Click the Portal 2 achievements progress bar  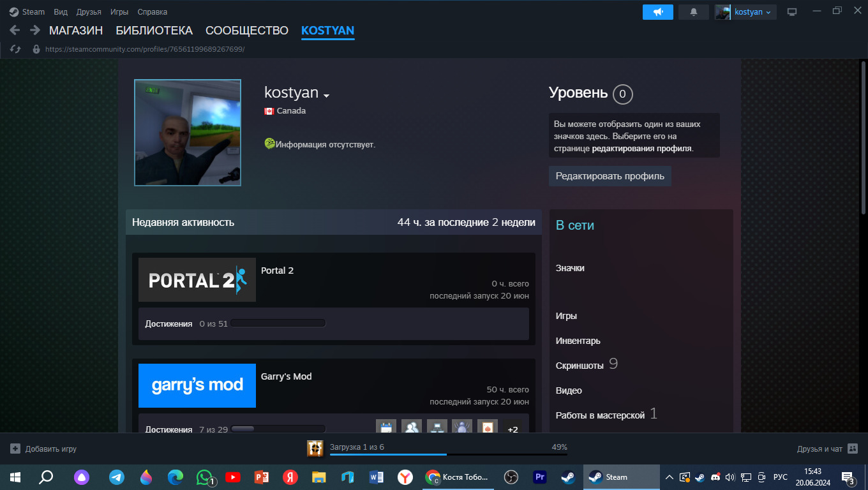pos(278,323)
